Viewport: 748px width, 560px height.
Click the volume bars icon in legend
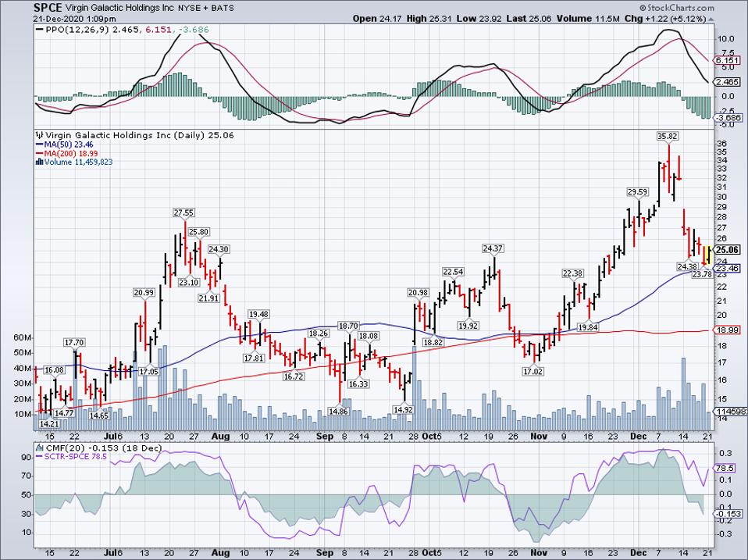click(40, 162)
